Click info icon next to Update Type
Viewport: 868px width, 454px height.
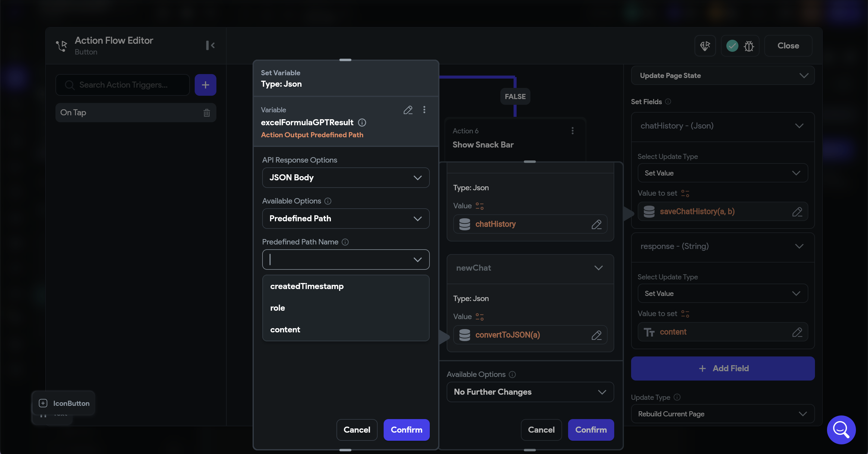tap(677, 397)
